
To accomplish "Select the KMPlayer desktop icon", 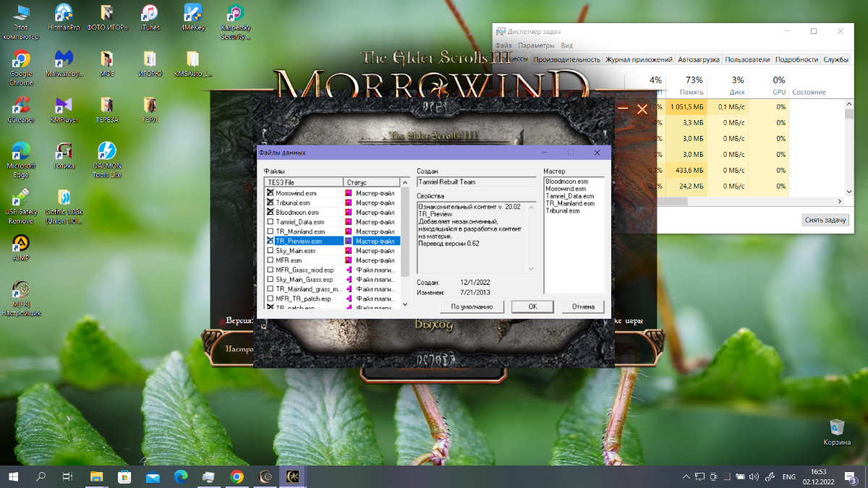I will [x=64, y=106].
